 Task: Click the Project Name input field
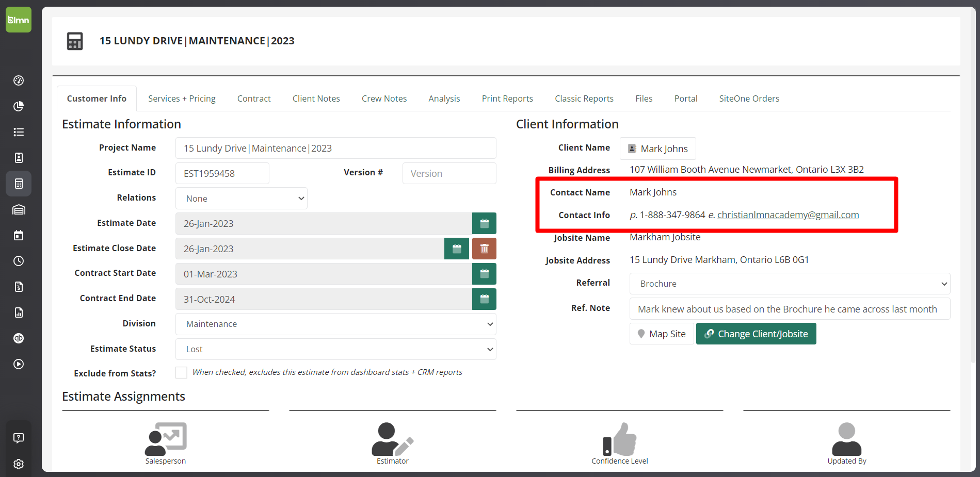coord(336,148)
